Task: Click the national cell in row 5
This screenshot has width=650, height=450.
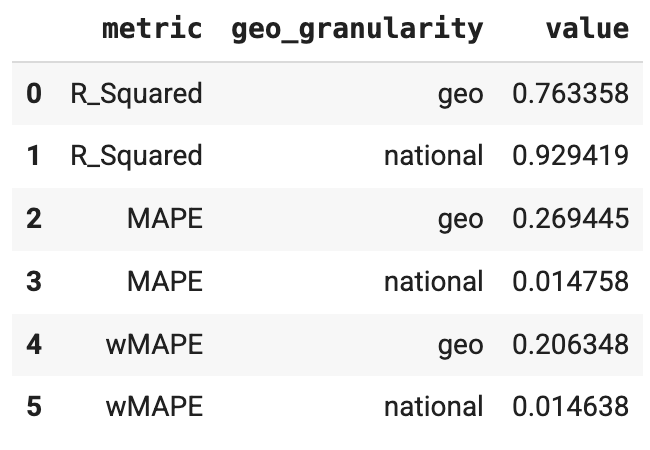Action: click(433, 407)
